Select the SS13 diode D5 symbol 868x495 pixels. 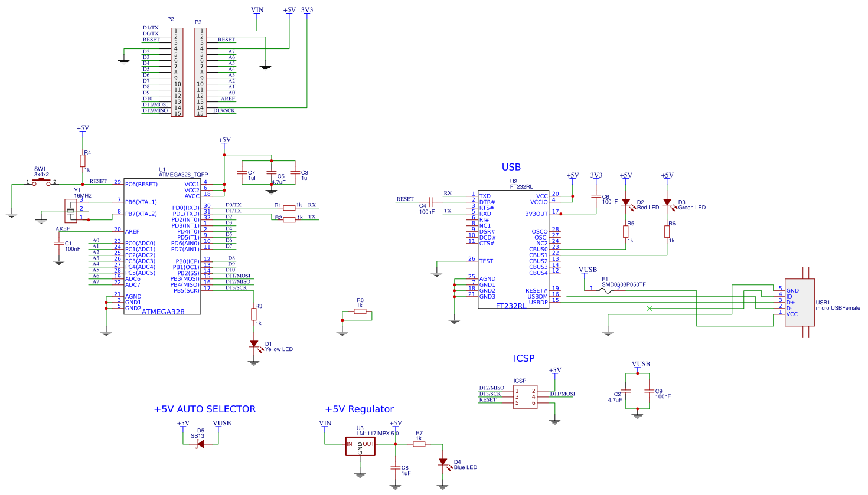coord(200,444)
